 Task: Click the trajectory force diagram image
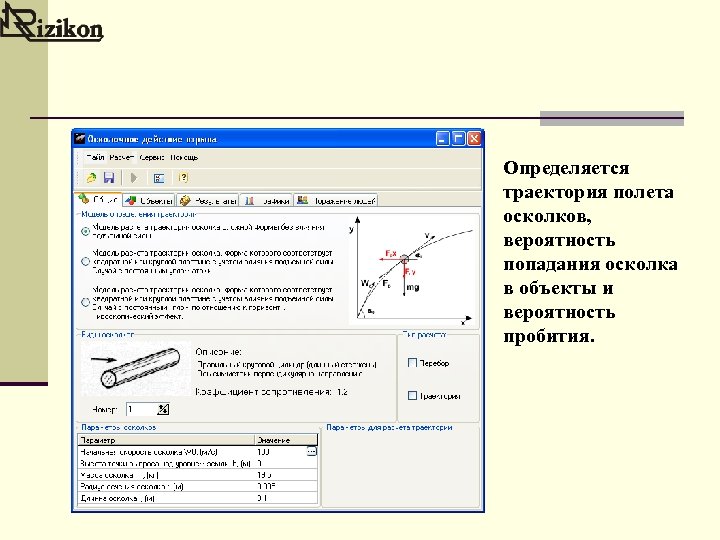pos(412,271)
